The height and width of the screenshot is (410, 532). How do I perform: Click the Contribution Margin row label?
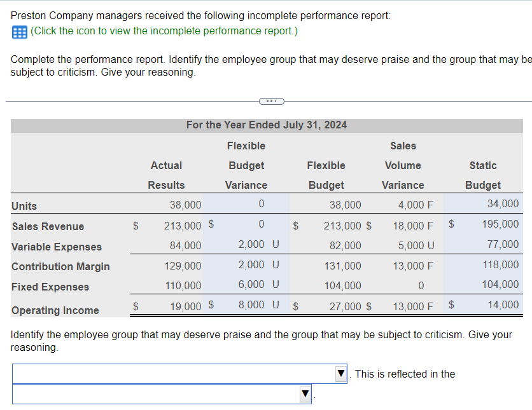click(x=60, y=267)
